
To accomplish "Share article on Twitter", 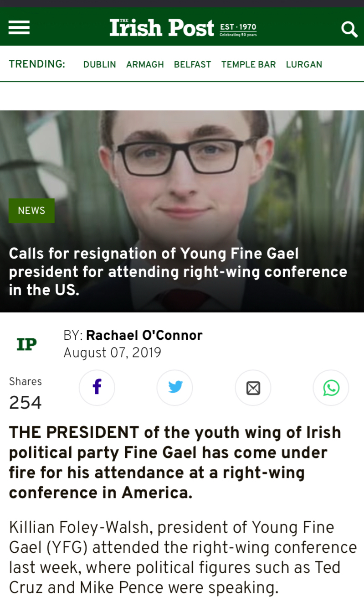I will pos(175,388).
